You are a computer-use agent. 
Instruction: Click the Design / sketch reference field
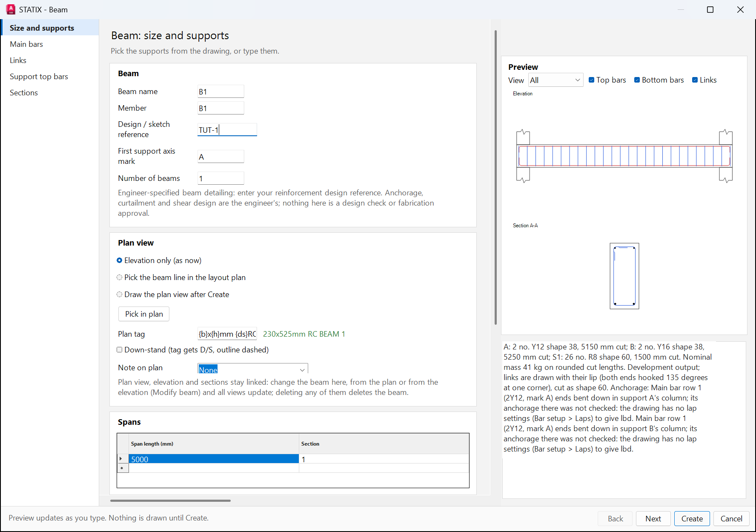tap(227, 130)
